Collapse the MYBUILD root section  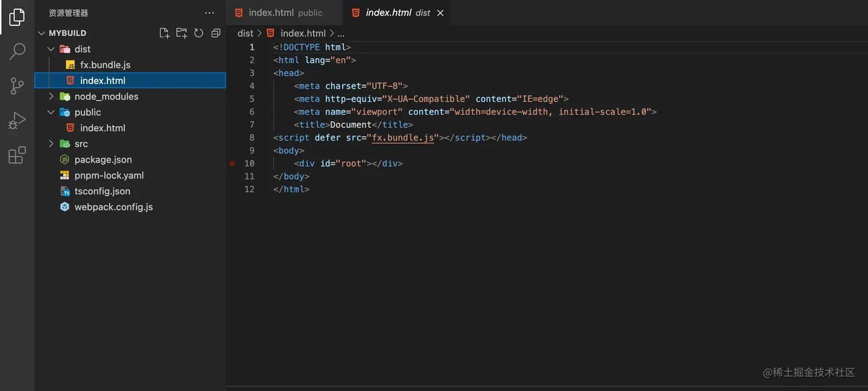[x=41, y=33]
